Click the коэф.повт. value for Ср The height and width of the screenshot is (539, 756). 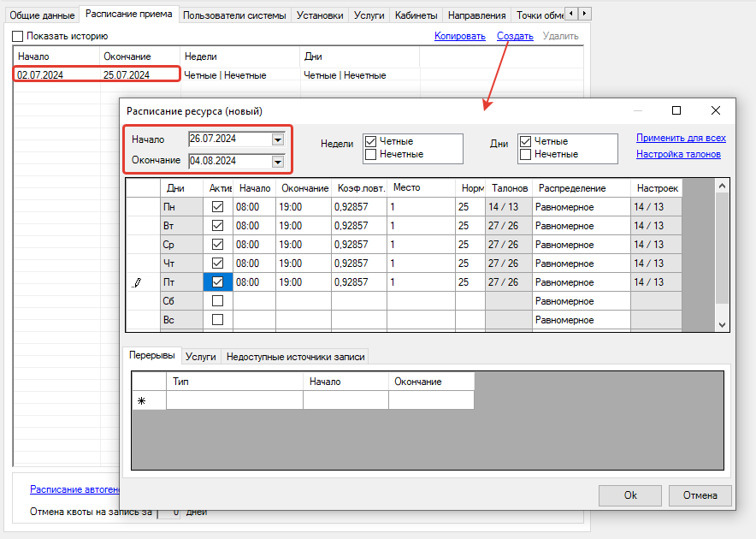[x=358, y=245]
